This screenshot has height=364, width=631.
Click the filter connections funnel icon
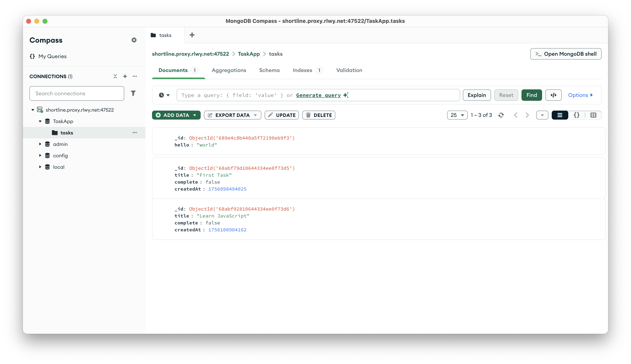(x=133, y=93)
